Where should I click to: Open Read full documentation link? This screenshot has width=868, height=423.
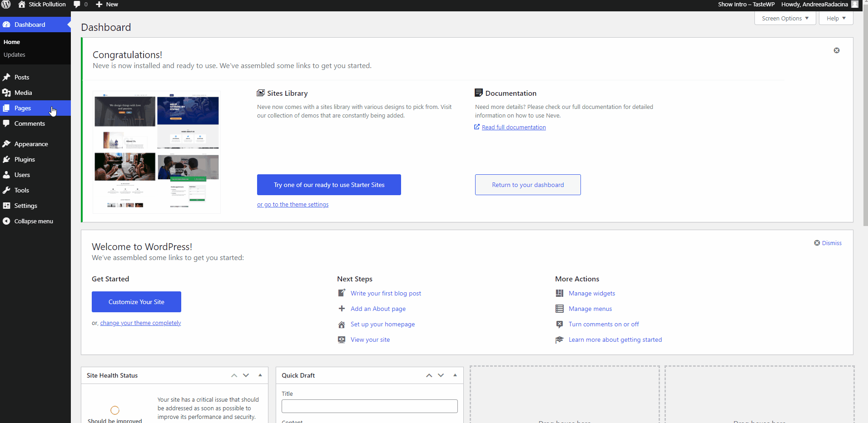point(514,127)
